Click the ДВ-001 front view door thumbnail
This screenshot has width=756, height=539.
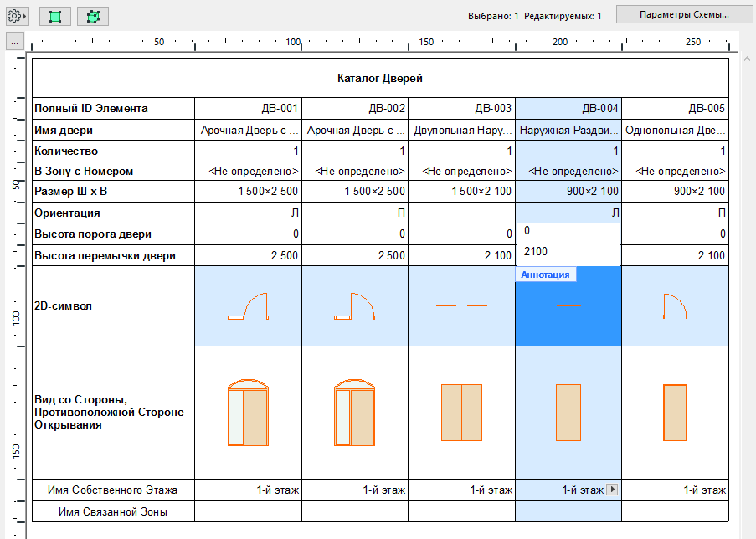248,412
